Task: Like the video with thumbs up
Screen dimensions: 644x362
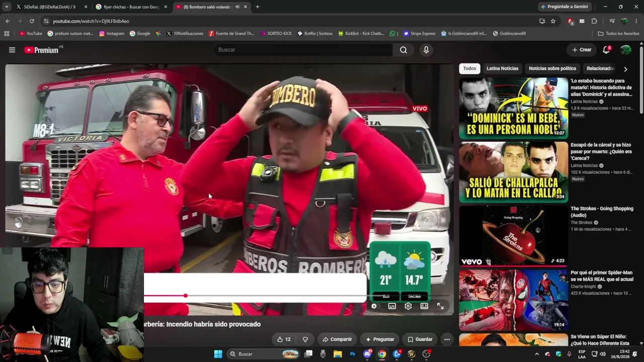Action: click(x=284, y=339)
